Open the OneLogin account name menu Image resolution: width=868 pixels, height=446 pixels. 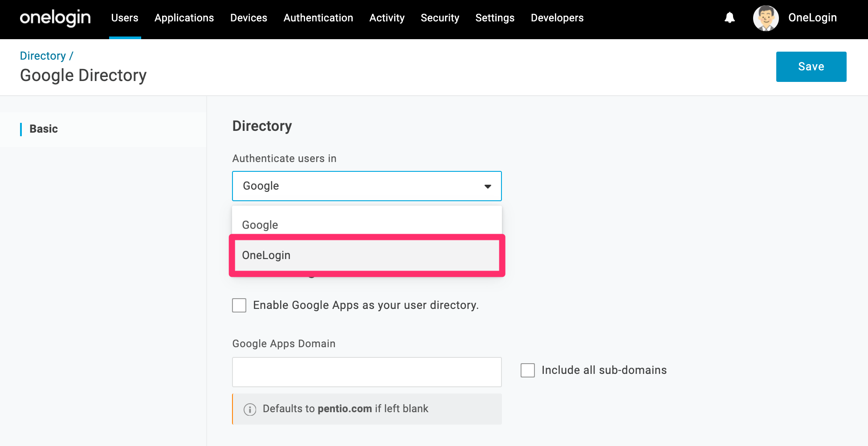(813, 18)
